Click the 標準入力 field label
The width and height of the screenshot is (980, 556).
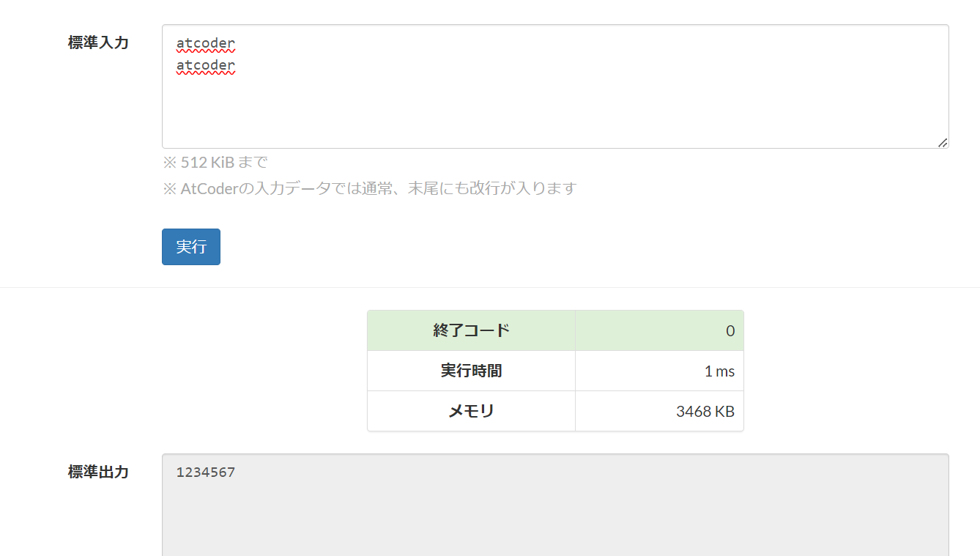(x=98, y=43)
